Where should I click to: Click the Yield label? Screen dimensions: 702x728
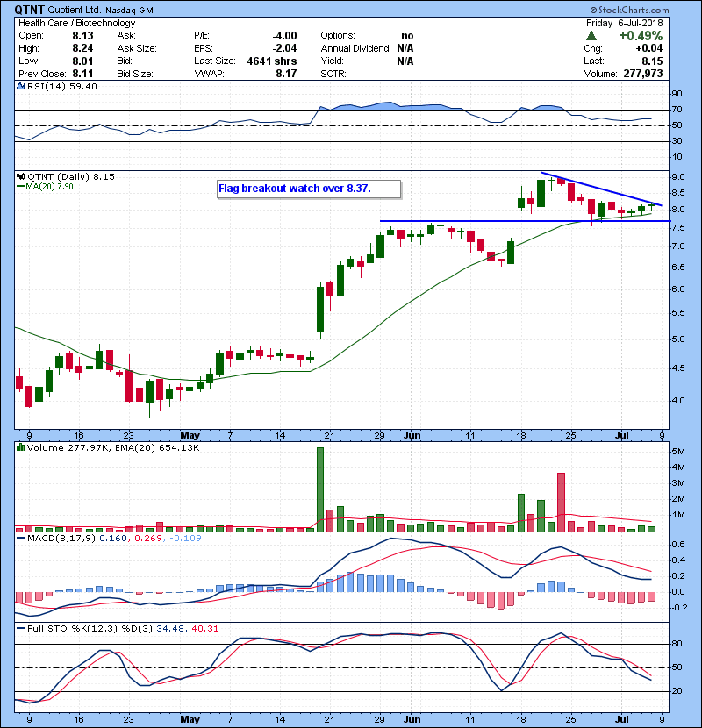[333, 61]
